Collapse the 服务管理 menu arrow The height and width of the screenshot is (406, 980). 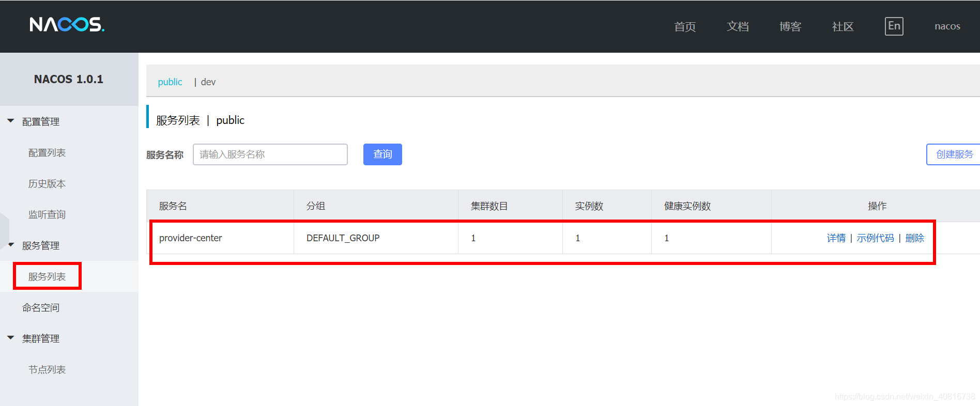tap(11, 245)
